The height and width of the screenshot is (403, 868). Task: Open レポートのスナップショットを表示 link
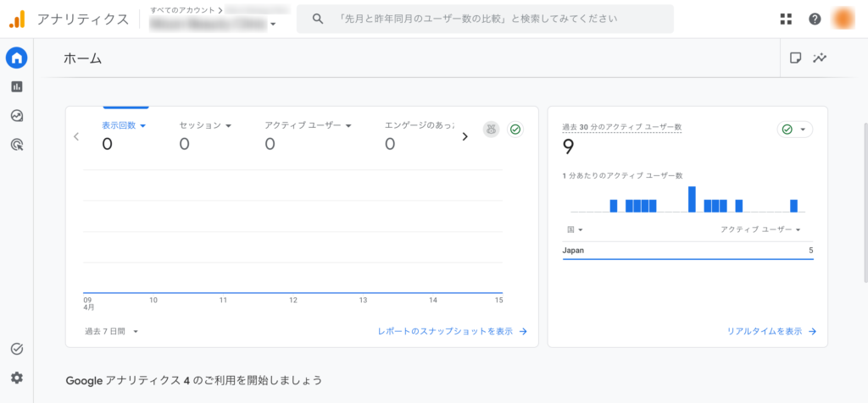(453, 332)
